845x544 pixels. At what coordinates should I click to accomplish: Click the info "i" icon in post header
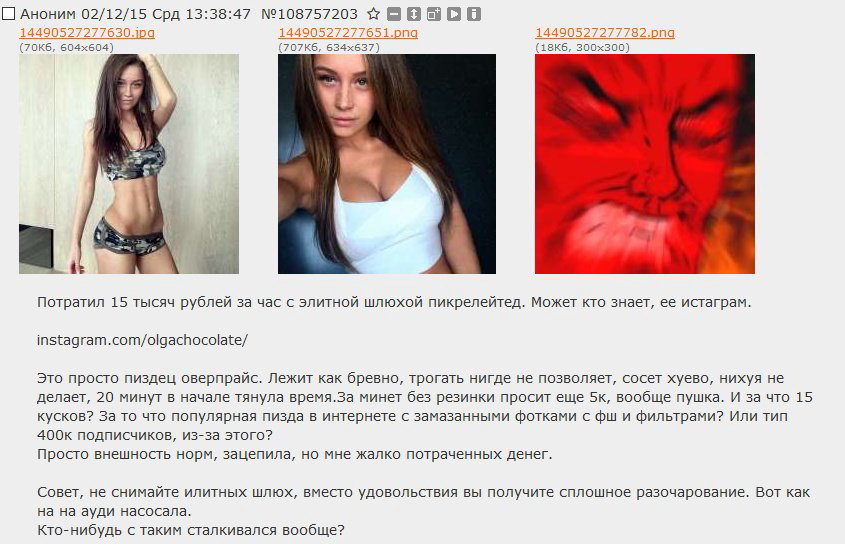[474, 14]
